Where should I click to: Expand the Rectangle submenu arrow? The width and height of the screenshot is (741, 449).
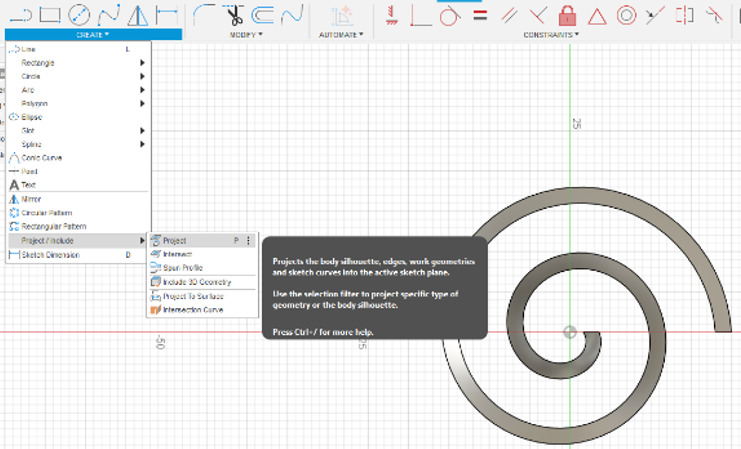point(142,62)
